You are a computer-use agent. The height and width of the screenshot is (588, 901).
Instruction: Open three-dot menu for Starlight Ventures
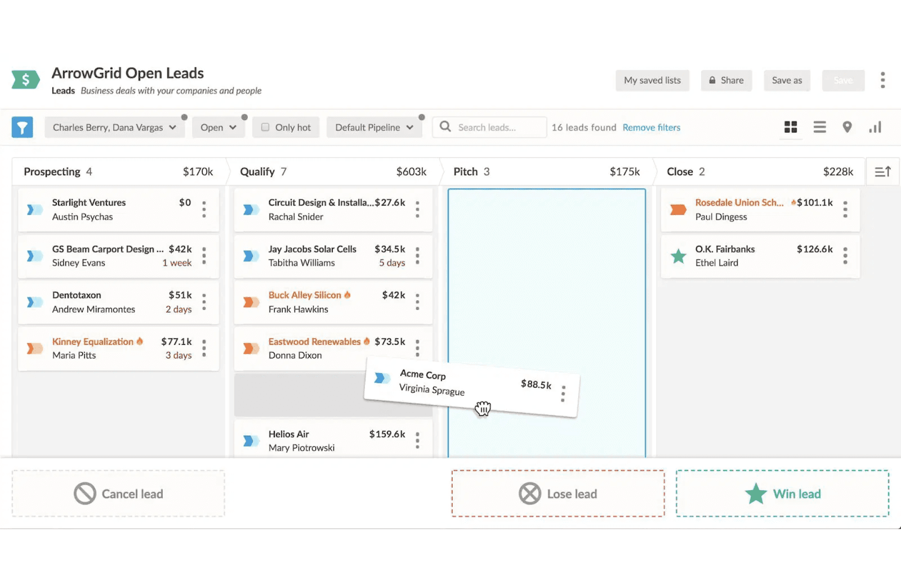204,209
